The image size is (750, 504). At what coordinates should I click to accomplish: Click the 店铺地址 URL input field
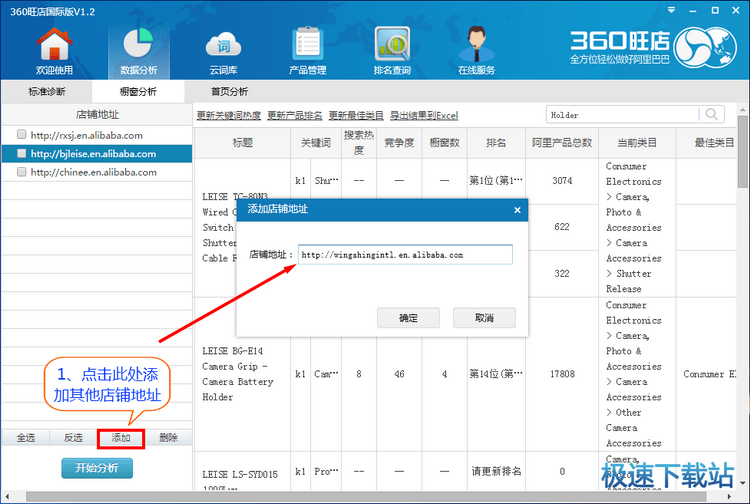point(405,254)
